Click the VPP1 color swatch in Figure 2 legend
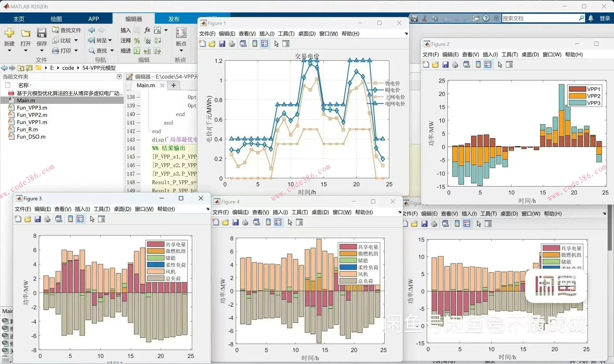 (x=577, y=89)
